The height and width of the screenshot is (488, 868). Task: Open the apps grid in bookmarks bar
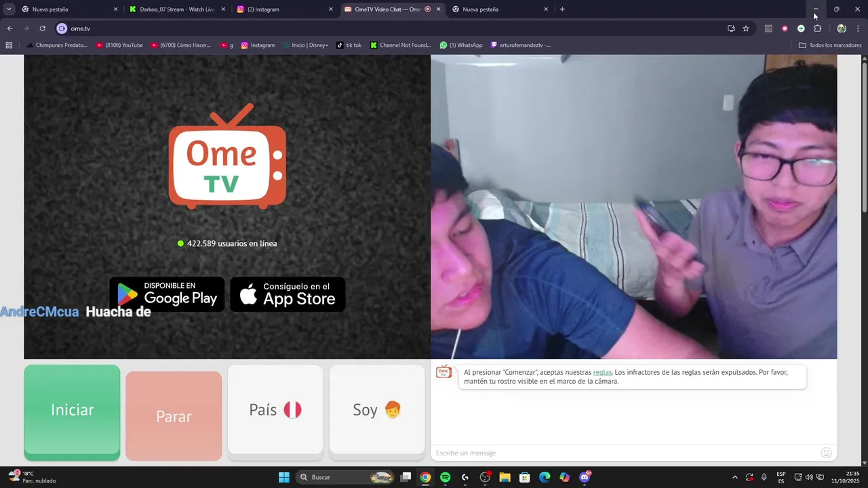[x=9, y=45]
